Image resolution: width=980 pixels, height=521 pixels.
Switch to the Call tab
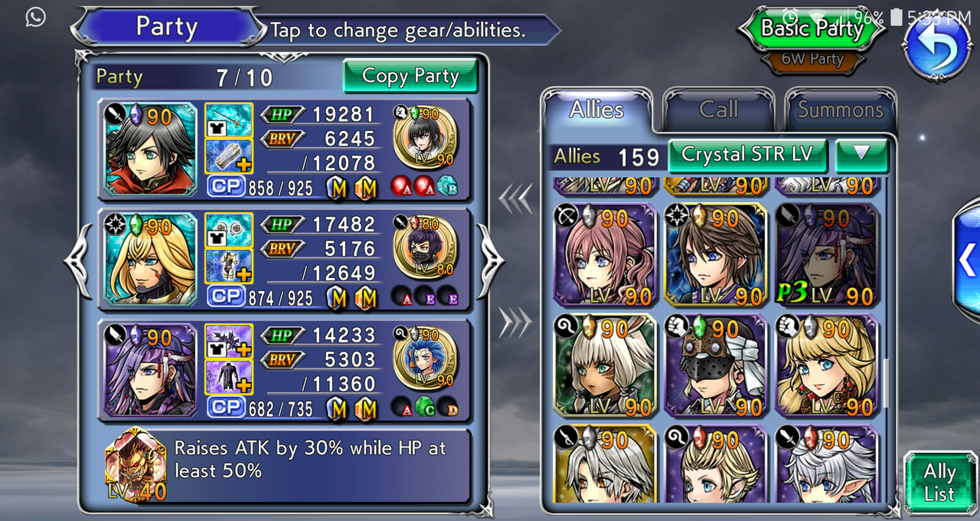pyautogui.click(x=718, y=110)
